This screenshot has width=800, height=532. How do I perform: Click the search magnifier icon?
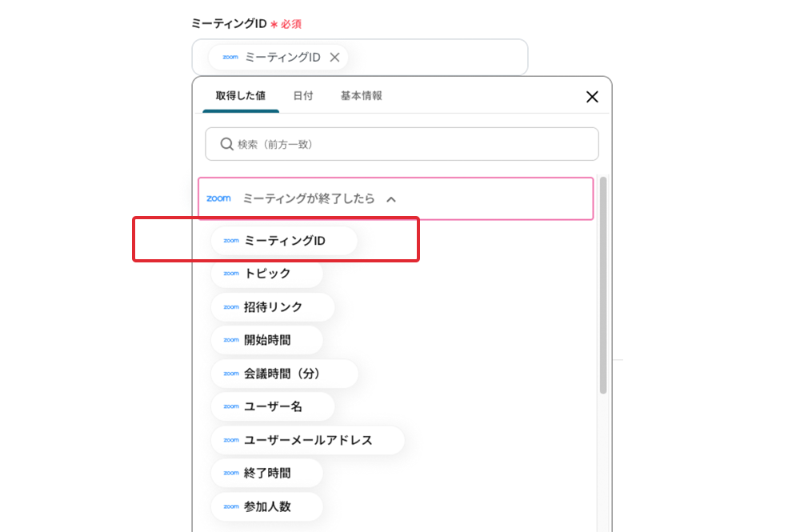226,144
